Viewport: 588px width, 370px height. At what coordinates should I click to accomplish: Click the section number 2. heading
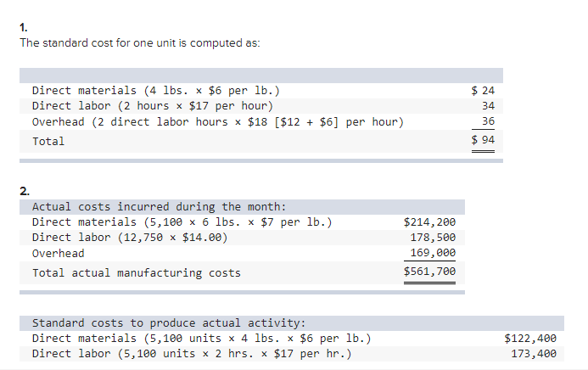(25, 192)
